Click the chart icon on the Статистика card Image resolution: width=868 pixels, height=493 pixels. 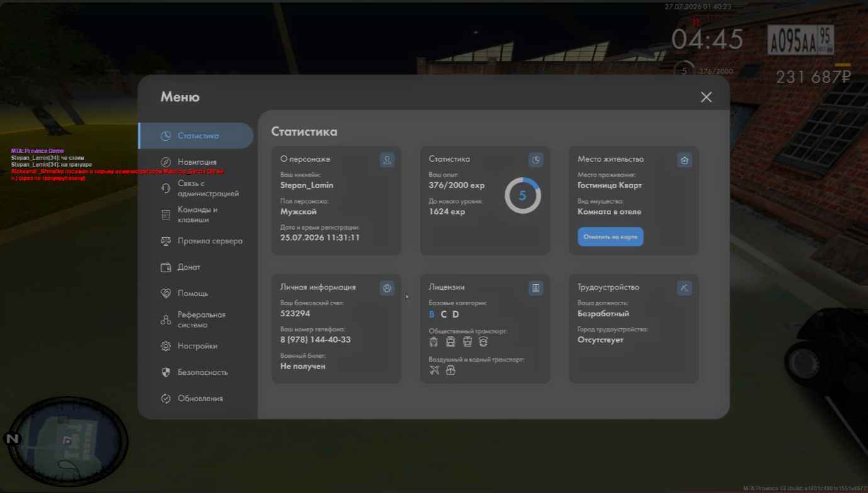point(536,160)
